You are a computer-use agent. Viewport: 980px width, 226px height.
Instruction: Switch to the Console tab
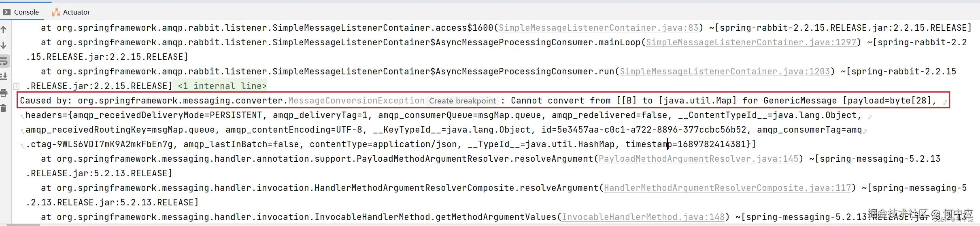click(26, 12)
